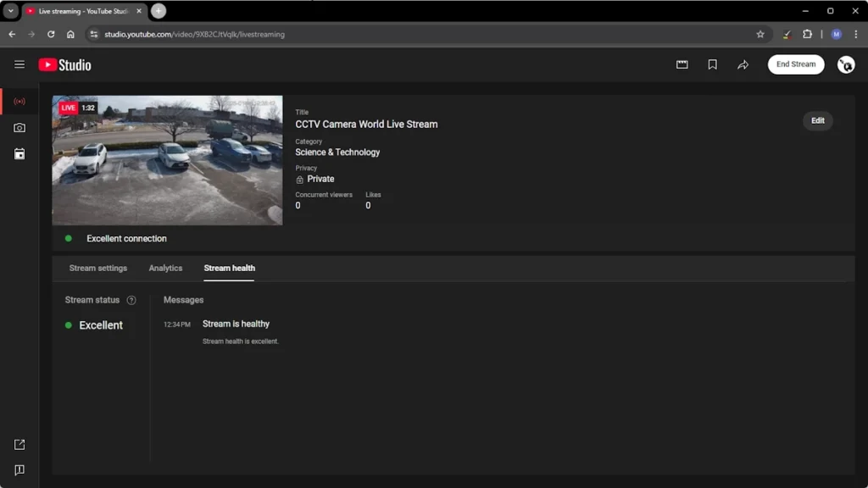Open the channel account avatar

tap(845, 64)
